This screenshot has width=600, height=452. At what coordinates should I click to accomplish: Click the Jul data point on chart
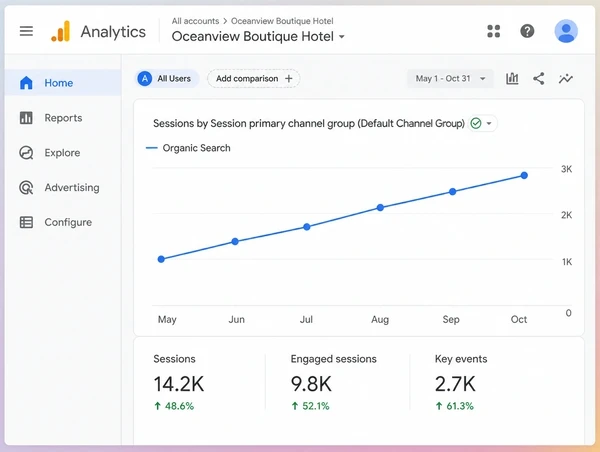pyautogui.click(x=307, y=227)
